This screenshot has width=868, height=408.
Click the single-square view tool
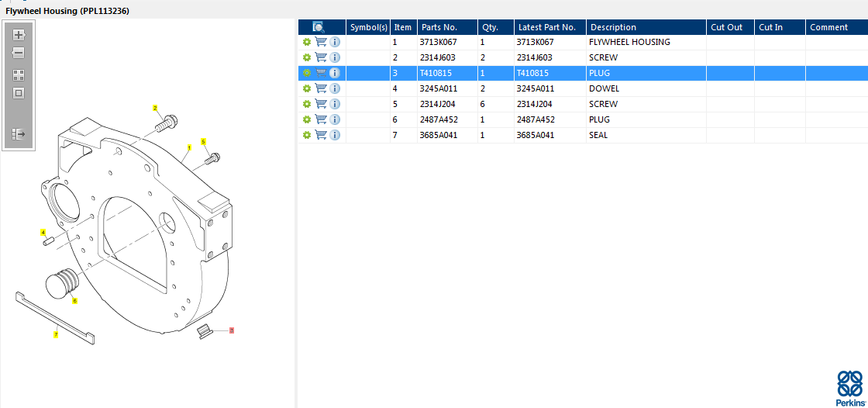click(19, 93)
